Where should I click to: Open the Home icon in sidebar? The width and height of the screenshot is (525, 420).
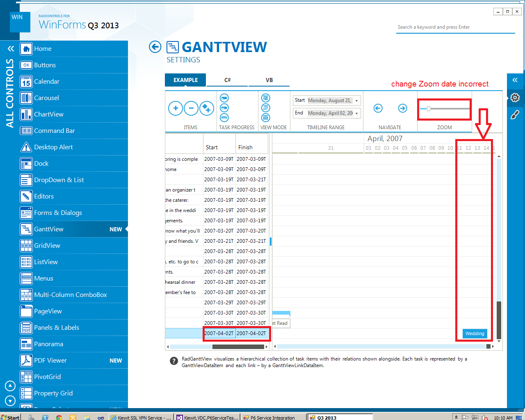click(x=26, y=49)
